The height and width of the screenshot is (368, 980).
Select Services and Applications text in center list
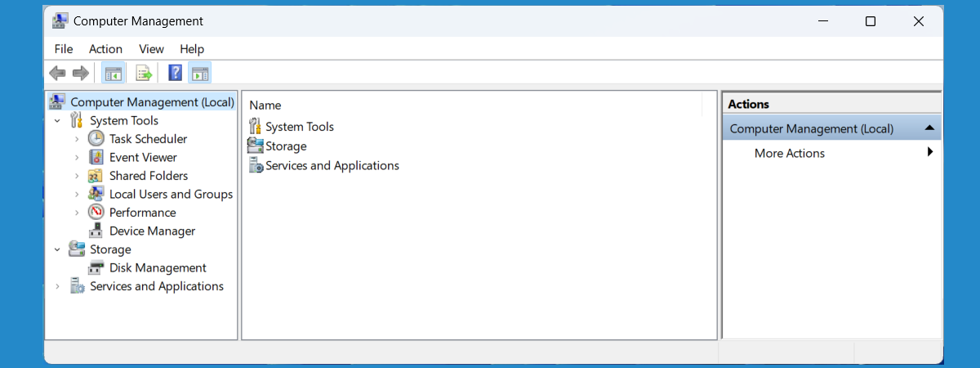(x=332, y=165)
